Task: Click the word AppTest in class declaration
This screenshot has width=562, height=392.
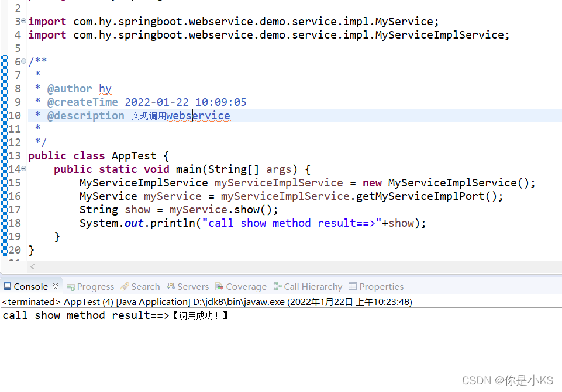Action: [134, 156]
